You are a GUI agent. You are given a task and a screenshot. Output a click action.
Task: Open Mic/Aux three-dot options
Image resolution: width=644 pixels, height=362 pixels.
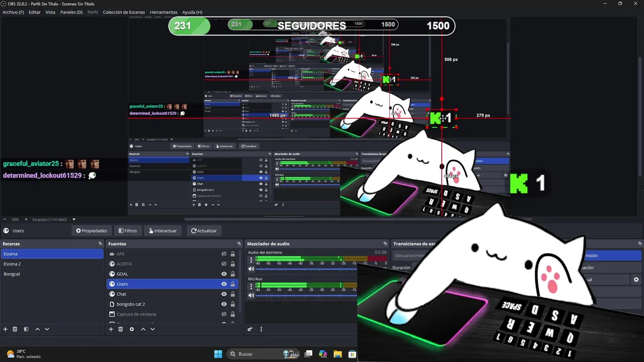point(251,287)
